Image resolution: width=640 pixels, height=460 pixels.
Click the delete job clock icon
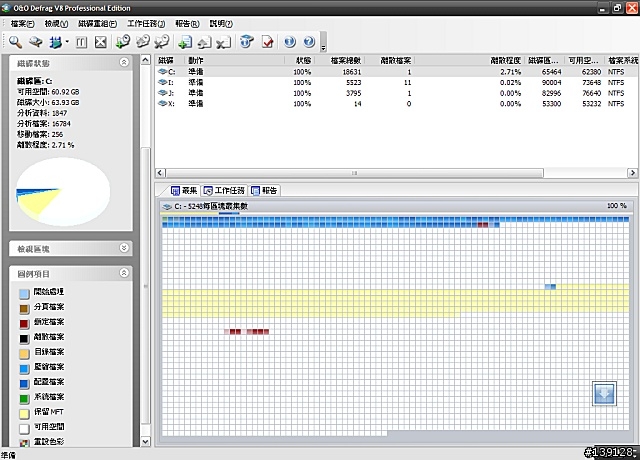point(162,42)
